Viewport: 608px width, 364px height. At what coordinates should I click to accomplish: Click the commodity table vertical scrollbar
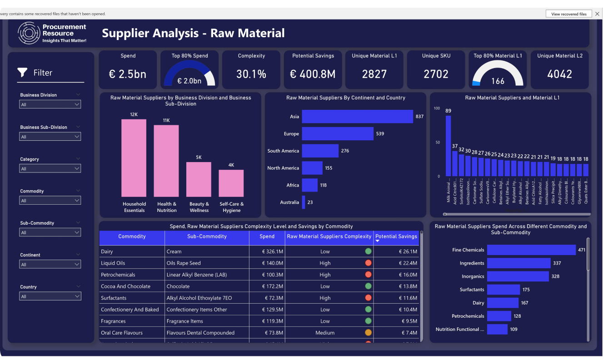pyautogui.click(x=422, y=286)
